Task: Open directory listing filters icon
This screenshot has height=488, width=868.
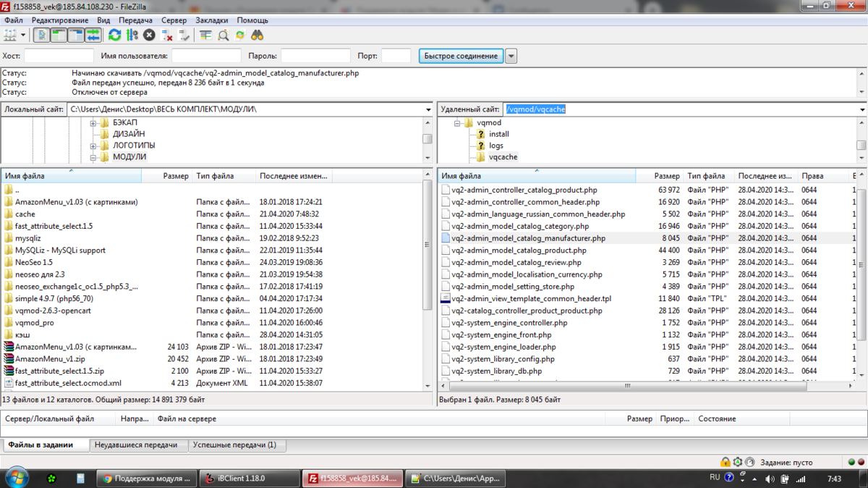Action: pos(205,35)
